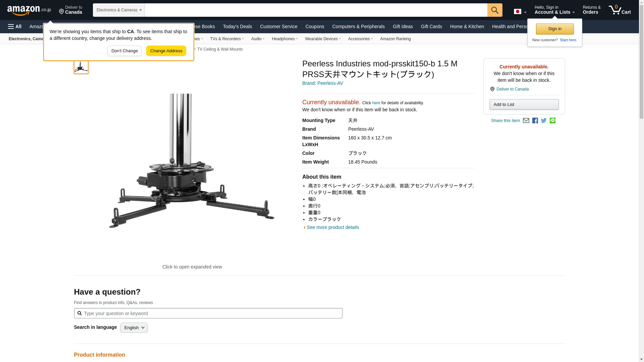
Task: Go to Gift Cards menu item
Action: (431, 26)
